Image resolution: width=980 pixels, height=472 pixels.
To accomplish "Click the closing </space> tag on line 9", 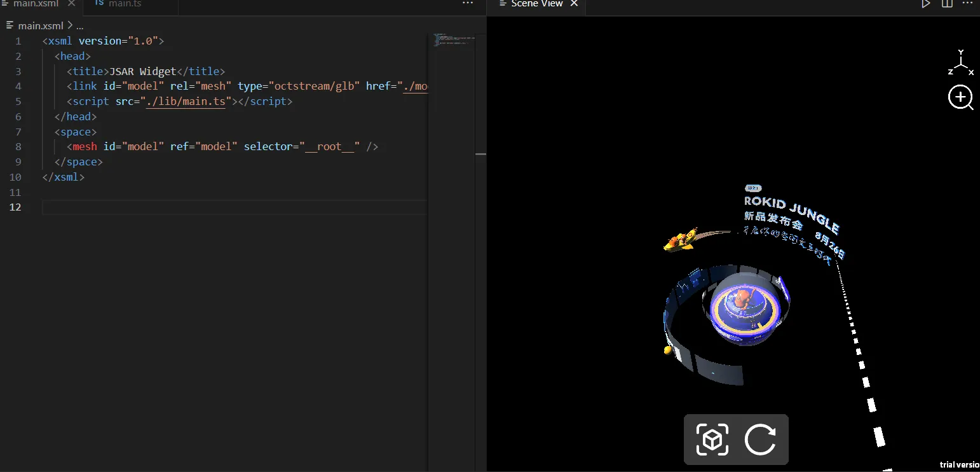I will click(x=79, y=162).
